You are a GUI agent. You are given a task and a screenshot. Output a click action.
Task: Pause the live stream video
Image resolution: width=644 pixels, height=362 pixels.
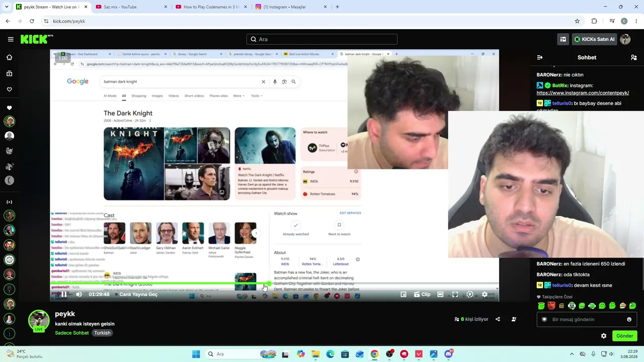pyautogui.click(x=64, y=294)
